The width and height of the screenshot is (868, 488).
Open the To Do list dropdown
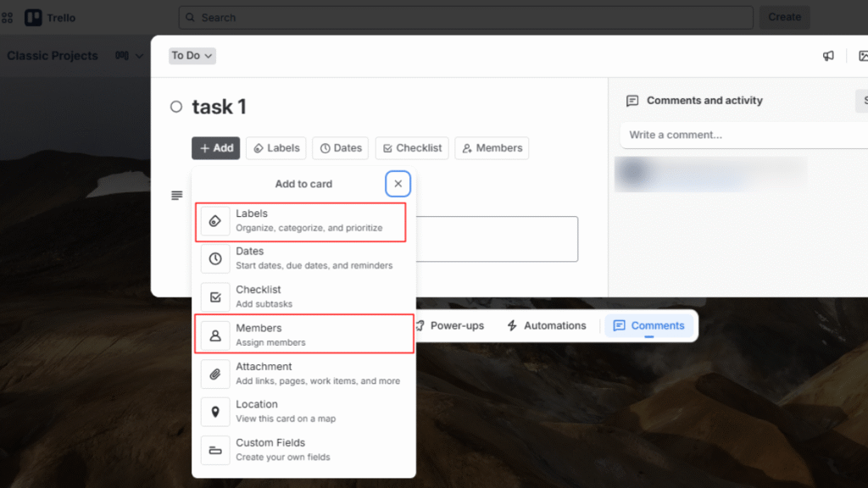[192, 54]
